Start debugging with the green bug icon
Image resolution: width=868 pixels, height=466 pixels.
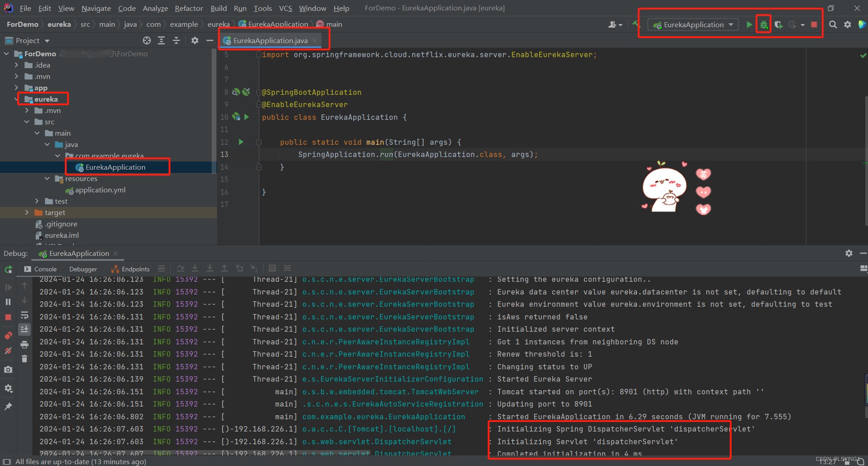point(764,25)
